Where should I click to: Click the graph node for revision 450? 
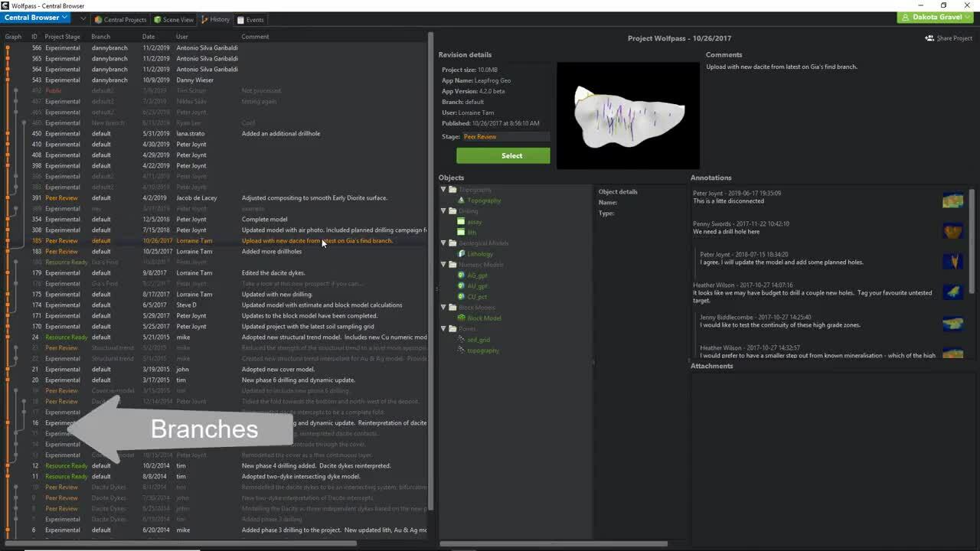pyautogui.click(x=8, y=133)
